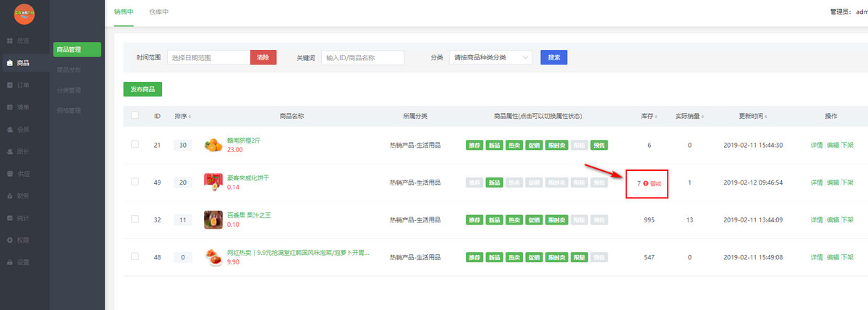This screenshot has width=868, height=310.
Task: Expand the 请按商品种类分类 category dropdown
Action: tap(490, 57)
